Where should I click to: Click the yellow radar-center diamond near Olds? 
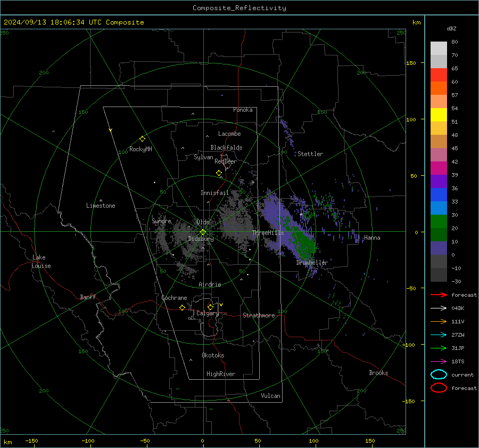point(203,232)
